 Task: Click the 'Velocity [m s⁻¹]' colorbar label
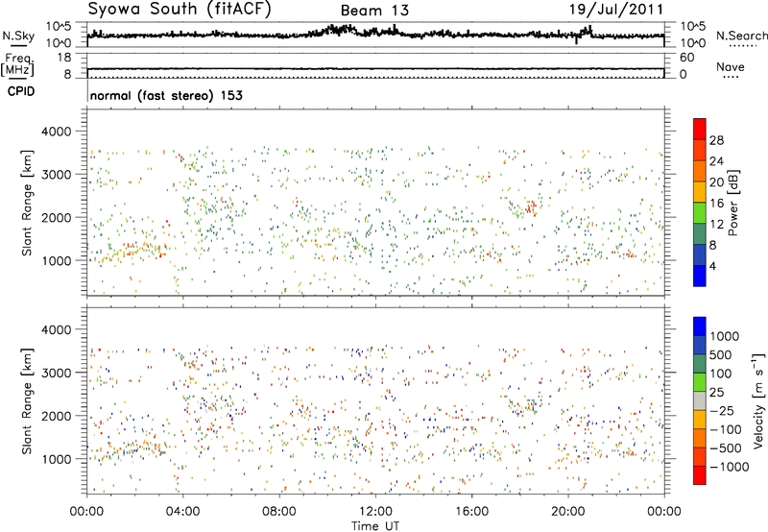[758, 400]
